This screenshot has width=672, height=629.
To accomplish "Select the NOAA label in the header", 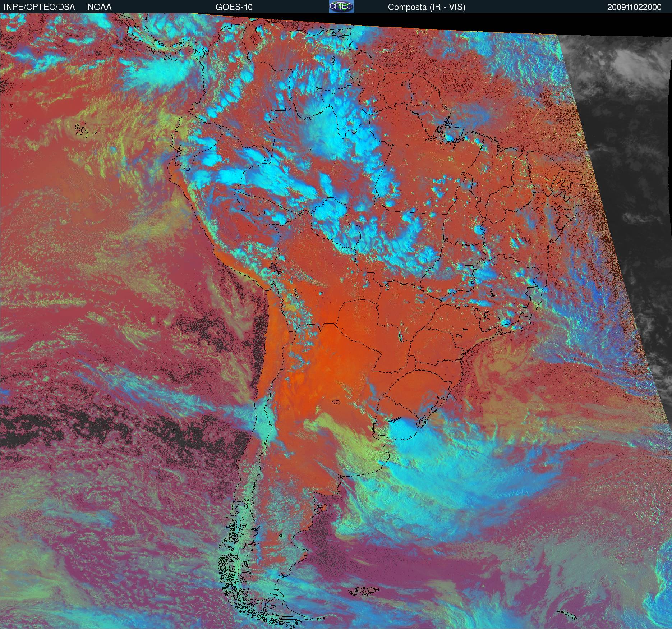I will click(x=100, y=7).
